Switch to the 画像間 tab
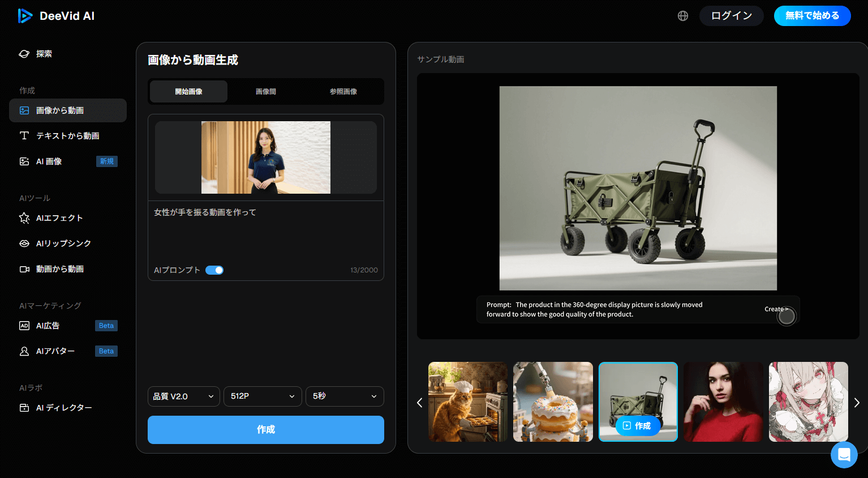 tap(266, 91)
